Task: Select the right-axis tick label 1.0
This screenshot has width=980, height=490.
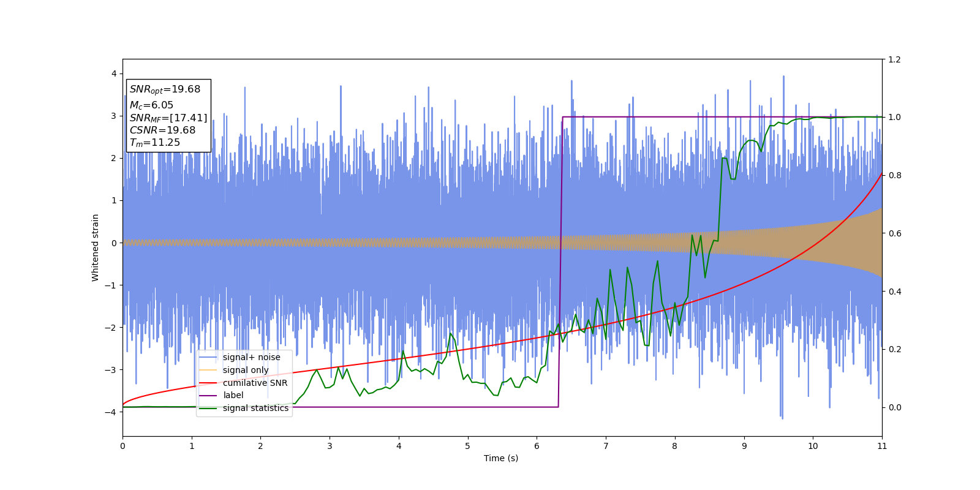Action: pyautogui.click(x=894, y=118)
